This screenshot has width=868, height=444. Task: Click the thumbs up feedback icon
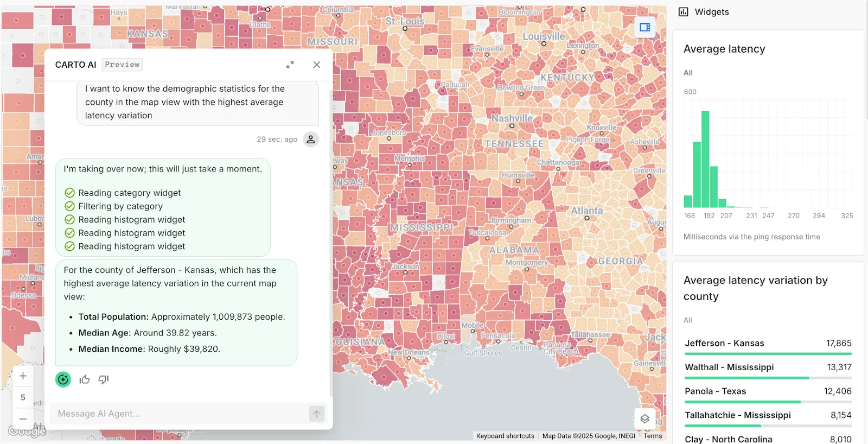click(x=85, y=379)
